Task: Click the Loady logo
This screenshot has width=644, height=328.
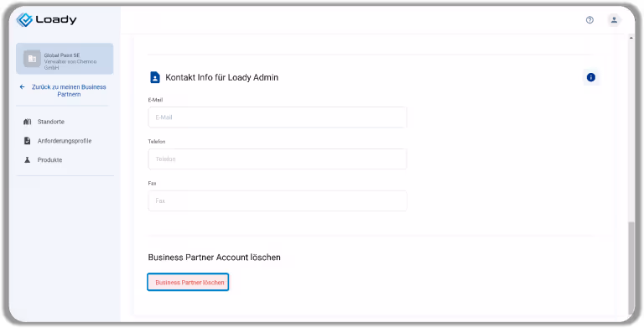Action: pyautogui.click(x=46, y=20)
